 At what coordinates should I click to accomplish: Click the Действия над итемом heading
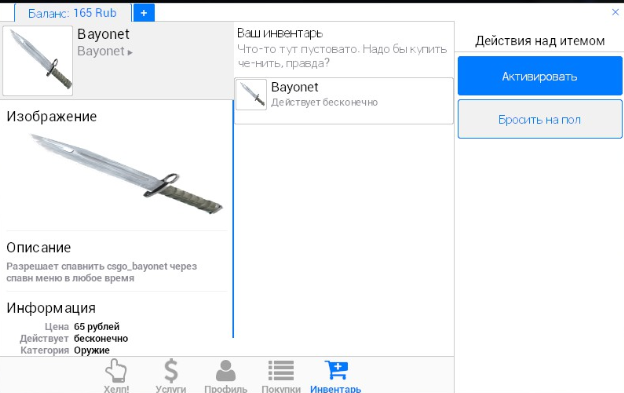[540, 41]
